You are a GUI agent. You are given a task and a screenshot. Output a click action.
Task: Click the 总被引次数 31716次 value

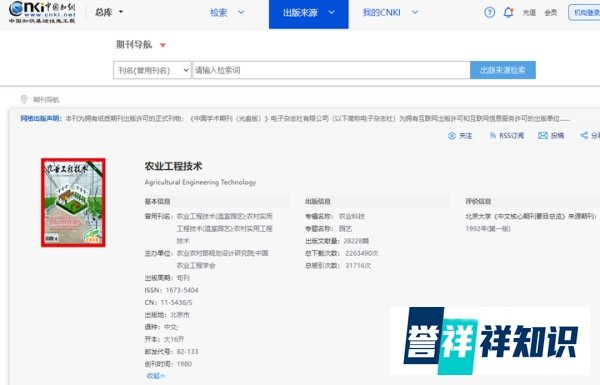[358, 266]
